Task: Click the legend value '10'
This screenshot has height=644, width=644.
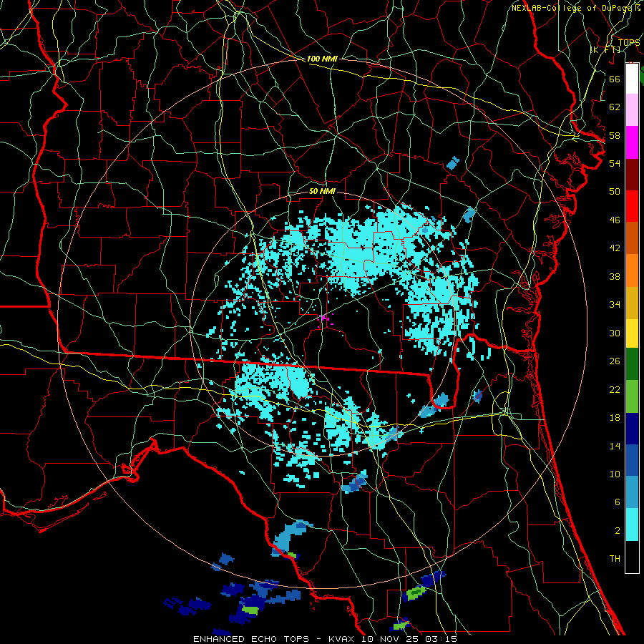Action: tap(615, 474)
